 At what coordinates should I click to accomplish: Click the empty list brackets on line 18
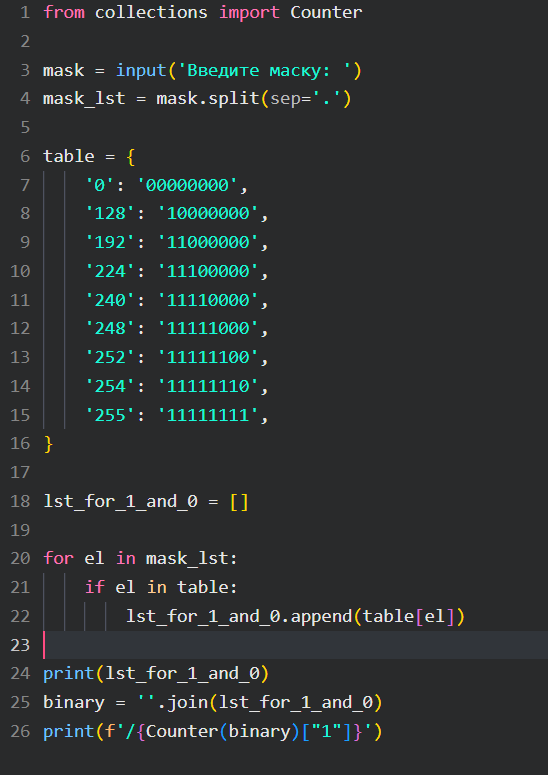(239, 502)
